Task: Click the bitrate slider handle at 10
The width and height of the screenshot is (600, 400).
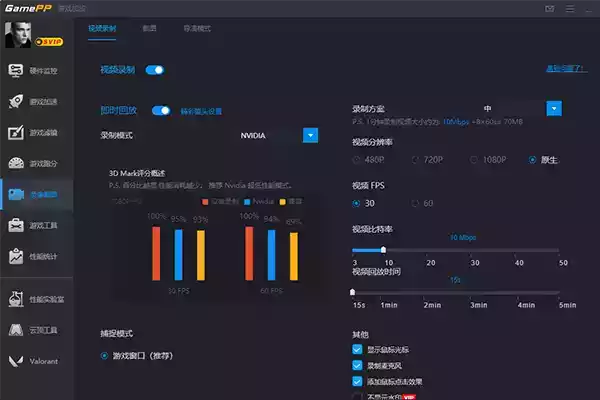Action: click(x=383, y=250)
